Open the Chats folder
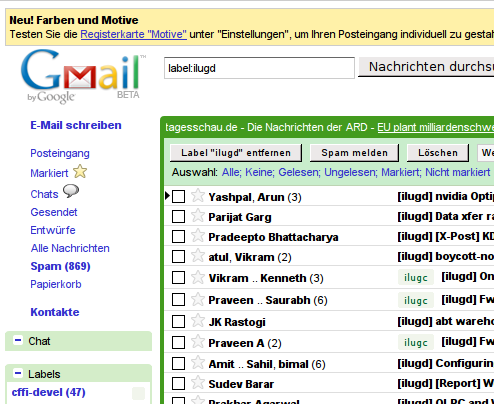Image resolution: width=494 pixels, height=404 pixels. [x=44, y=194]
